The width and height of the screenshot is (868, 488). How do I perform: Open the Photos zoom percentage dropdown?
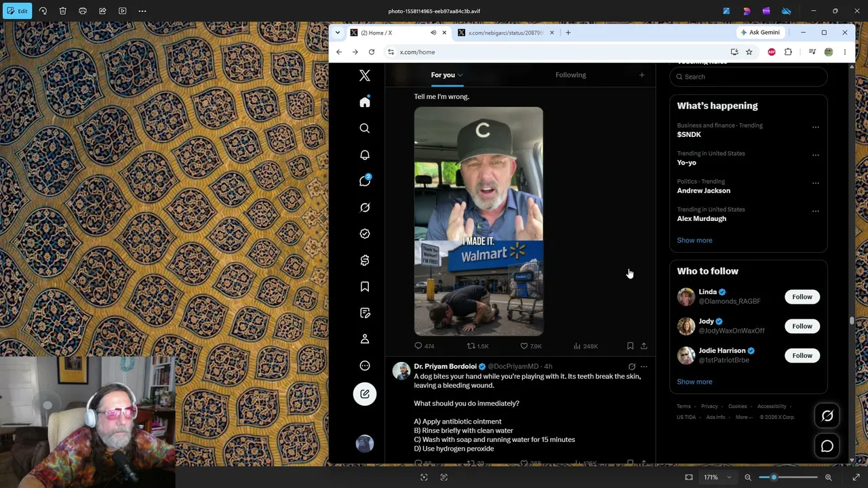click(717, 477)
